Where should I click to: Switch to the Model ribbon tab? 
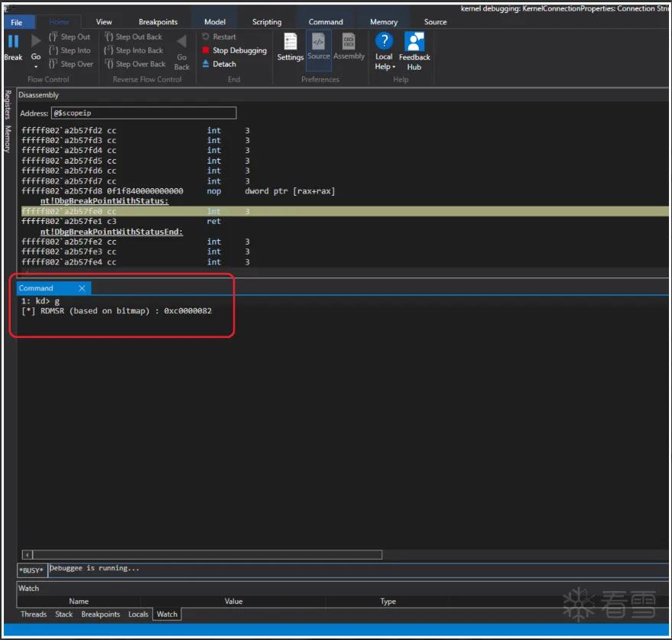pyautogui.click(x=215, y=22)
